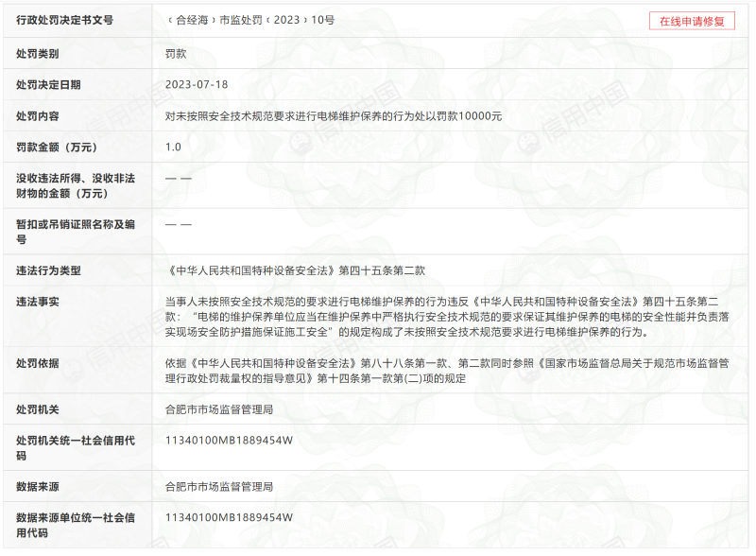Select the 行政处罚决定书文号 label
This screenshot has width=756, height=556.
tap(64, 20)
